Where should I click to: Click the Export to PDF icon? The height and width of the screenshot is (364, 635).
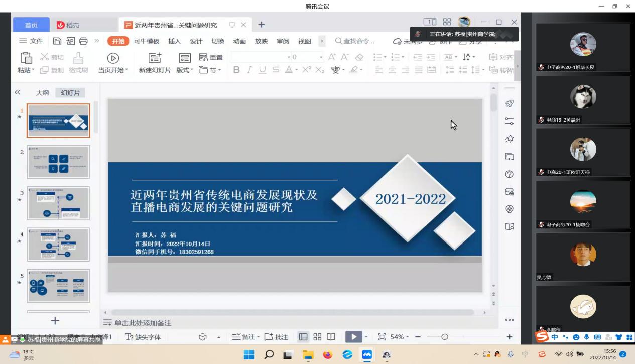click(x=70, y=41)
